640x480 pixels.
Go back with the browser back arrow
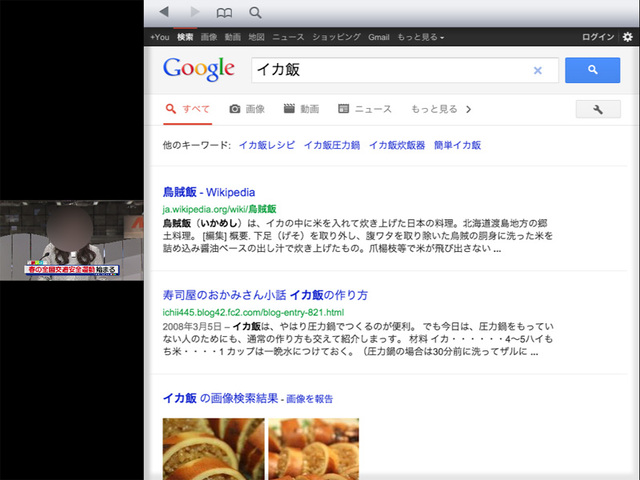[x=164, y=12]
